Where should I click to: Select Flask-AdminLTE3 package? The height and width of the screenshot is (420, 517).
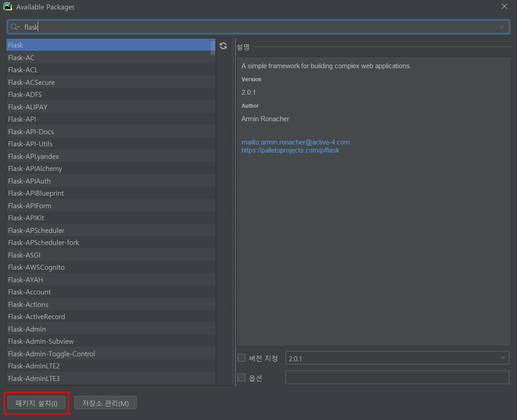point(111,379)
